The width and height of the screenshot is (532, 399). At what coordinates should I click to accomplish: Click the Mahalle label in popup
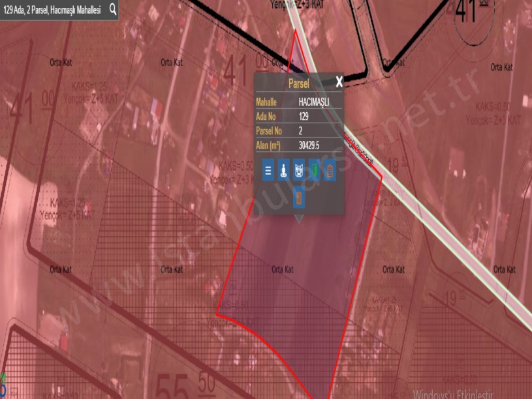[x=266, y=102]
